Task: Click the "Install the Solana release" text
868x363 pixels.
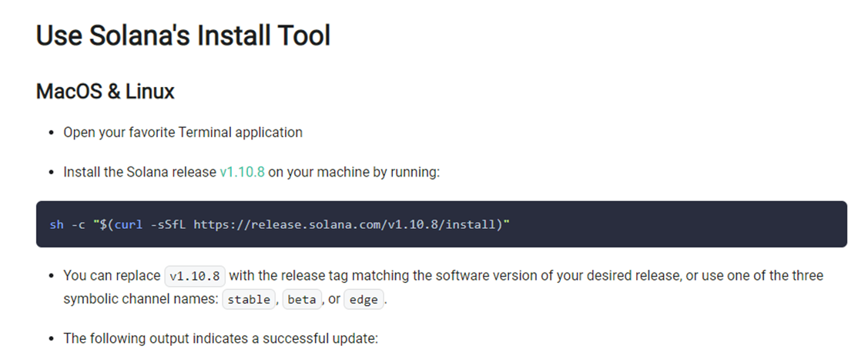Action: (x=139, y=172)
